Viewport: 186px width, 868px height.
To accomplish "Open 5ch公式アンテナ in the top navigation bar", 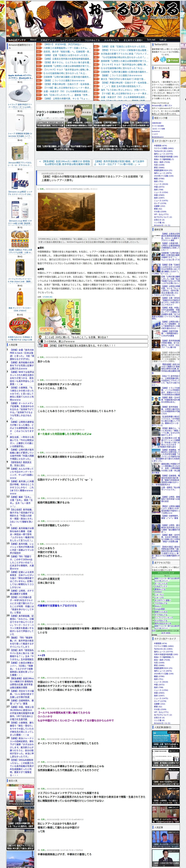I will click(x=17, y=40).
